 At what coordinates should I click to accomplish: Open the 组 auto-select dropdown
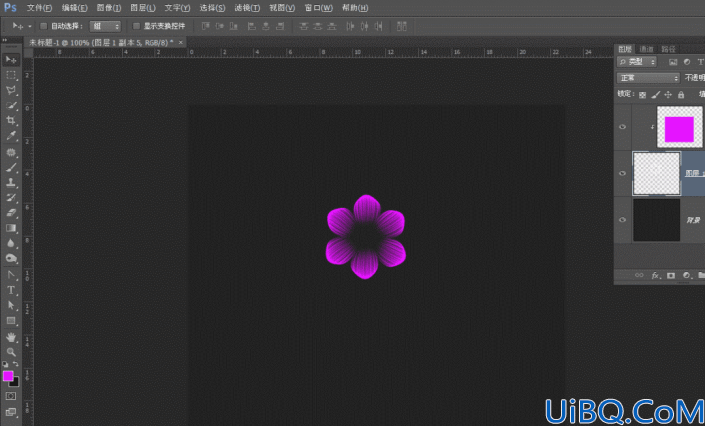pos(105,26)
